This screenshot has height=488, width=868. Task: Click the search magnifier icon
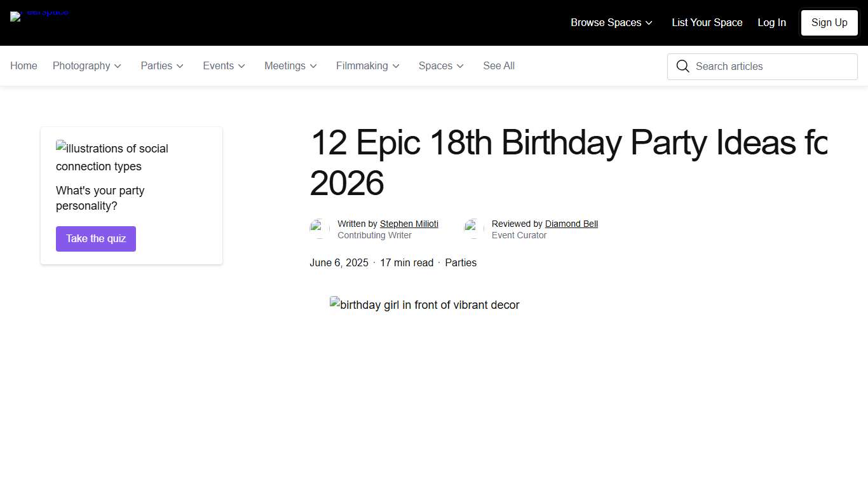pos(683,66)
